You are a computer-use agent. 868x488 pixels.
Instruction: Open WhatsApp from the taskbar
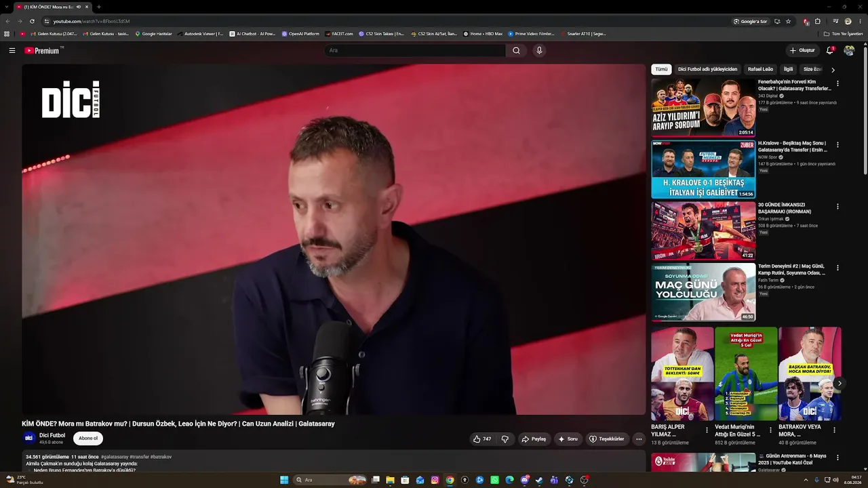tap(494, 480)
